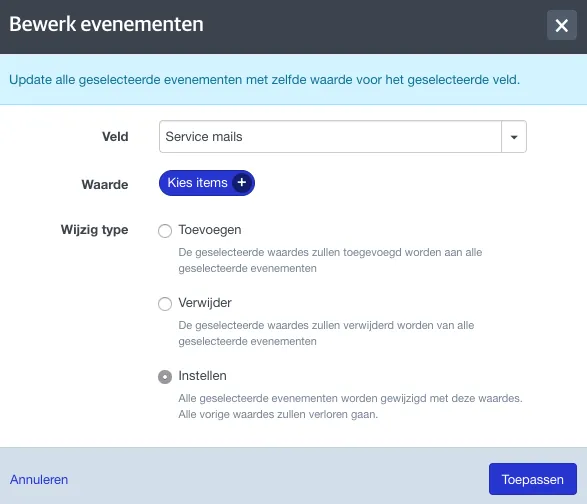The width and height of the screenshot is (587, 504).
Task: Select the Toevoegen radio option
Action: coord(165,231)
